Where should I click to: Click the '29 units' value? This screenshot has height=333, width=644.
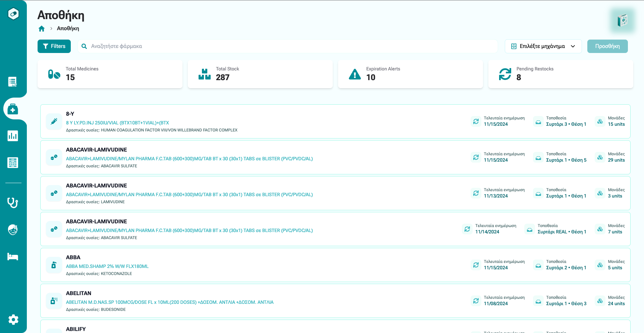coord(616,160)
